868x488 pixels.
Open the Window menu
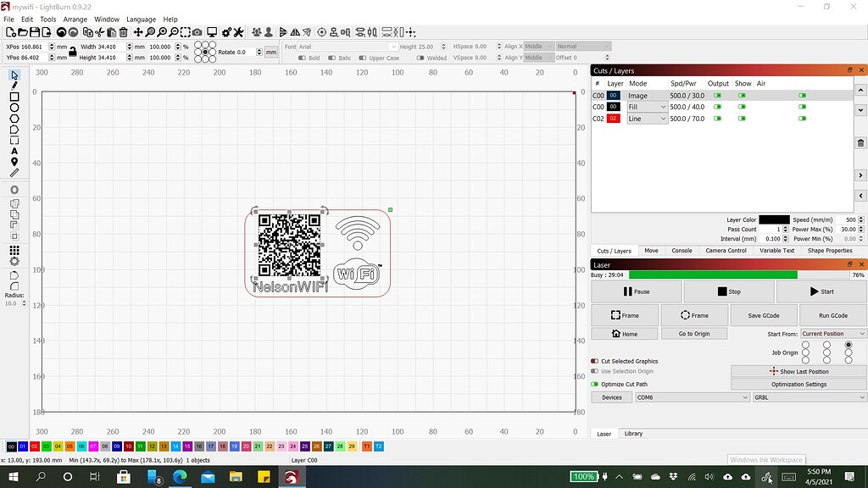pos(107,19)
